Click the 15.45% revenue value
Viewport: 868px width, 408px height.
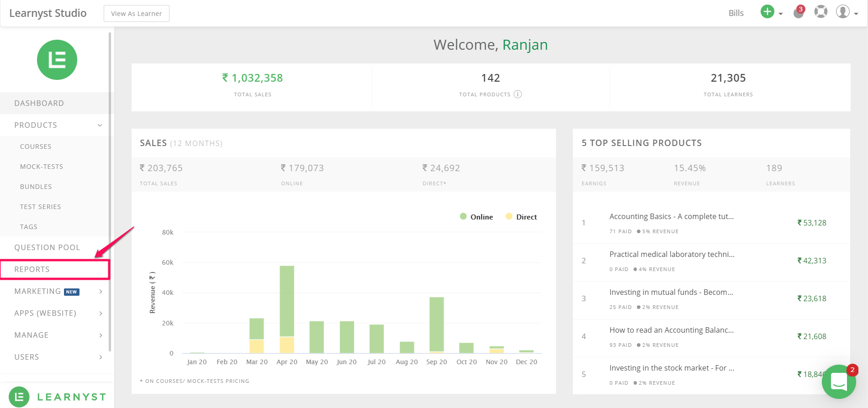(690, 168)
